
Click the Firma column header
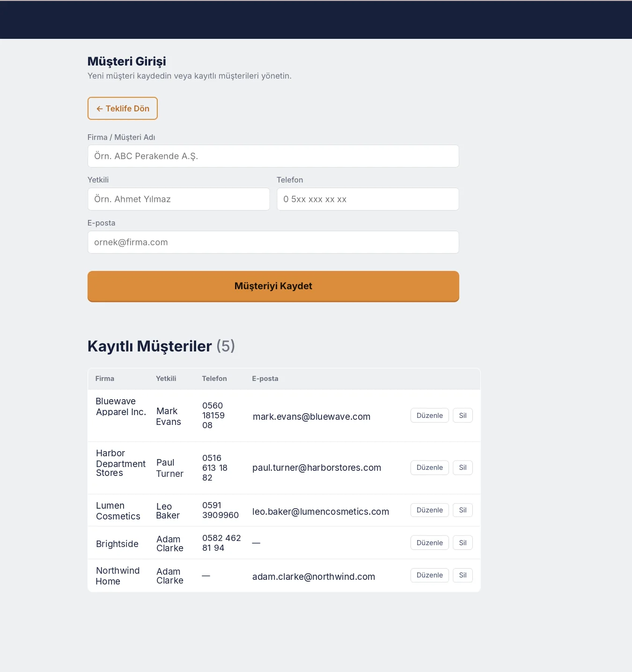coord(105,379)
